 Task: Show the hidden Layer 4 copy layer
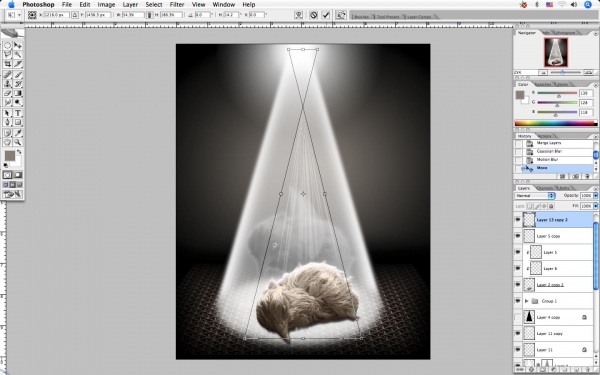[x=517, y=317]
